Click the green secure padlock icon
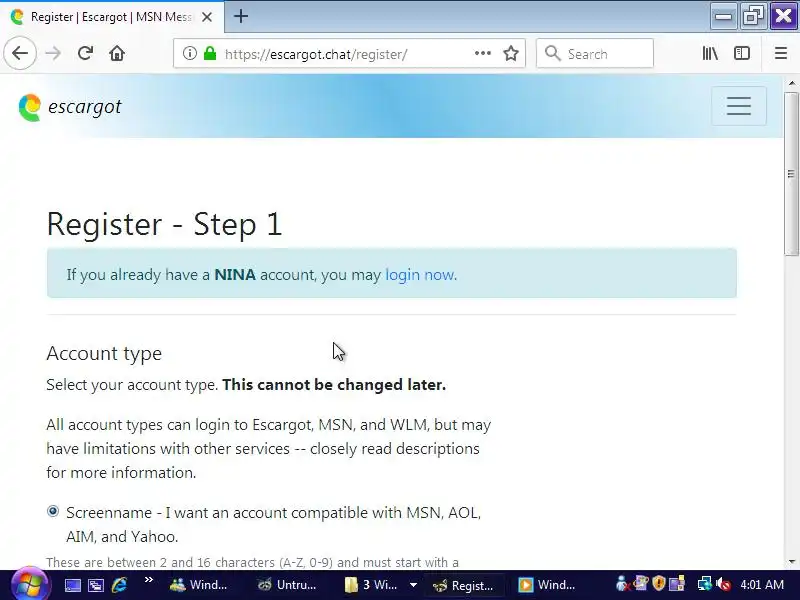 [210, 53]
